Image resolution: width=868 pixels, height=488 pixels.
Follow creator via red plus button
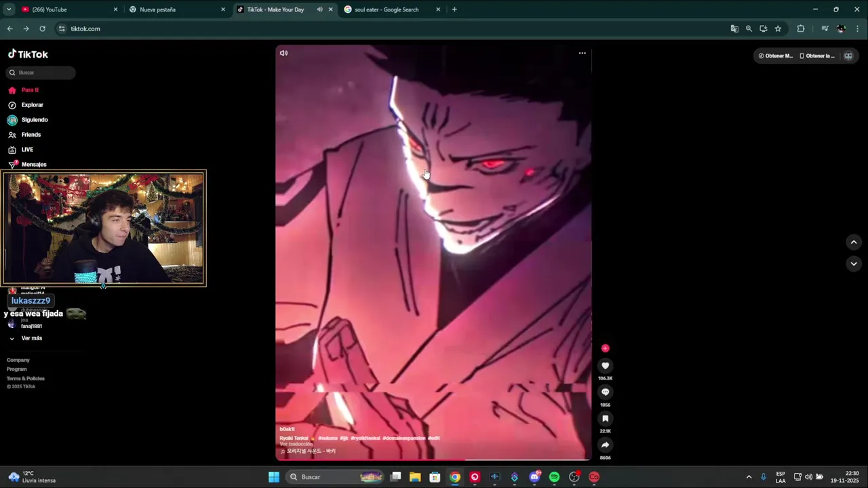point(606,348)
